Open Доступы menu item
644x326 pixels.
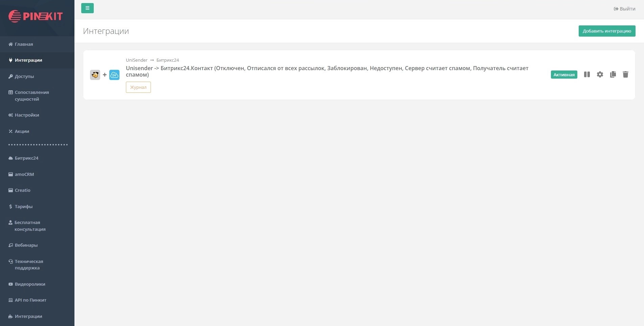coord(24,76)
